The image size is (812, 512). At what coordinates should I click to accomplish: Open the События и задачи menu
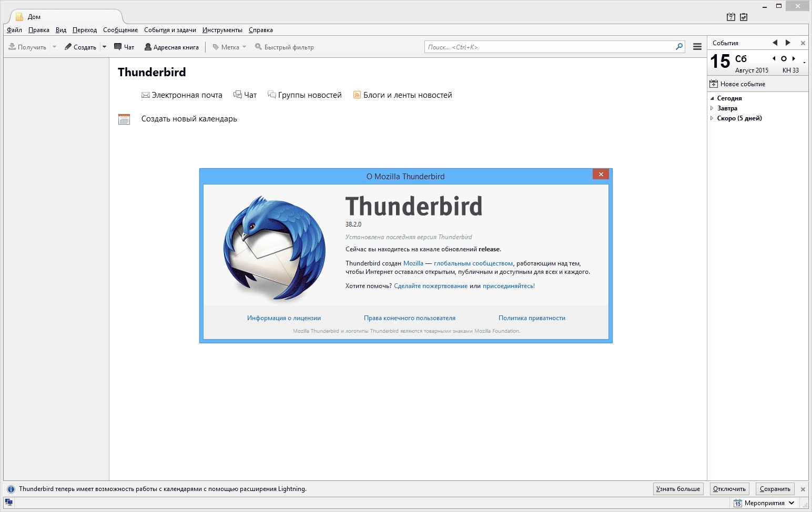170,30
